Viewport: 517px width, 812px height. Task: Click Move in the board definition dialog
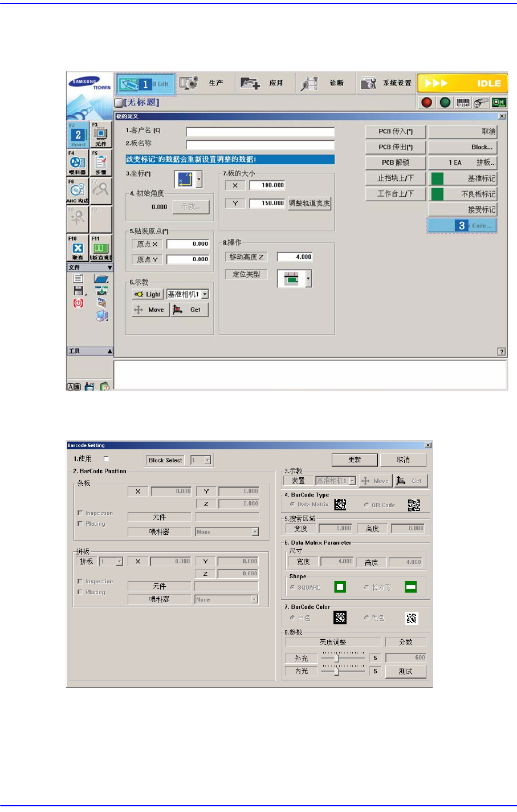150,310
